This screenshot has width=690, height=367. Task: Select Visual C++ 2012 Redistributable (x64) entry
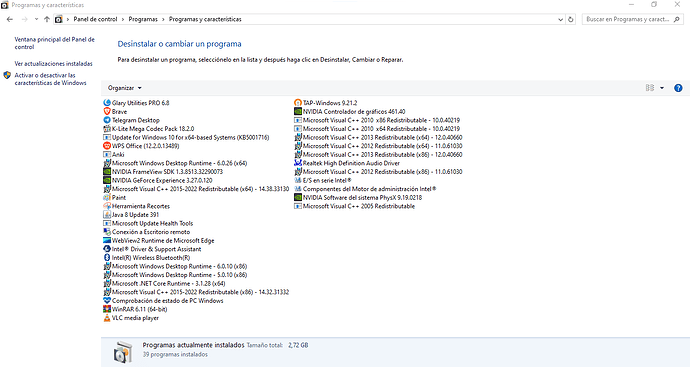point(378,146)
